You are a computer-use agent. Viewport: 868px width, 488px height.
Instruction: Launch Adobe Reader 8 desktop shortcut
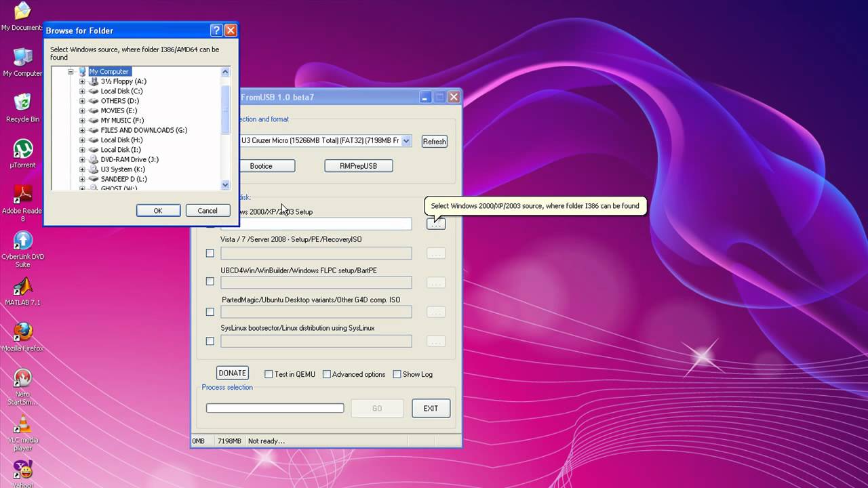pyautogui.click(x=22, y=203)
